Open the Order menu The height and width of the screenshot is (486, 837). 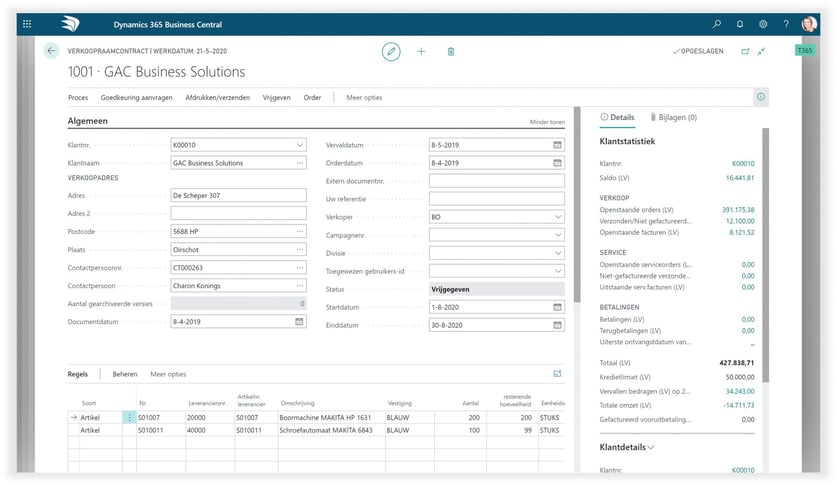point(312,97)
